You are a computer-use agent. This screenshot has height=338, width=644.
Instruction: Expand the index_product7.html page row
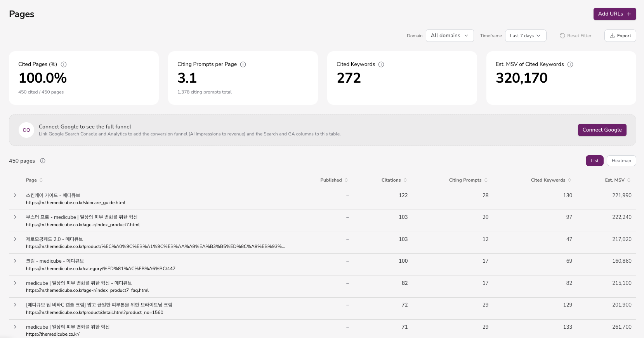[x=15, y=217]
